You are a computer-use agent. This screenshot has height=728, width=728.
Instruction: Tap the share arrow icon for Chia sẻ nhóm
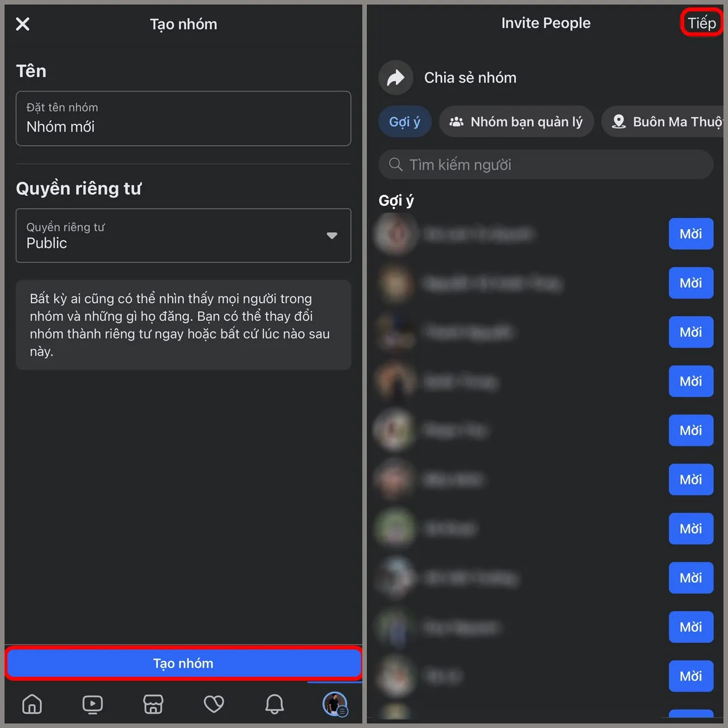pos(396,77)
